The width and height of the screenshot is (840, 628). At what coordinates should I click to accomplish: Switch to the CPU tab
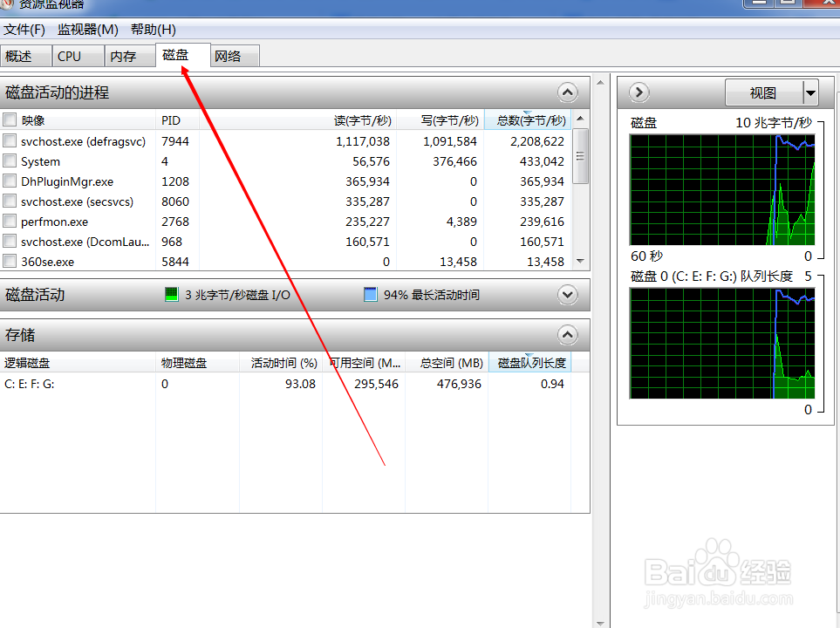pyautogui.click(x=78, y=57)
